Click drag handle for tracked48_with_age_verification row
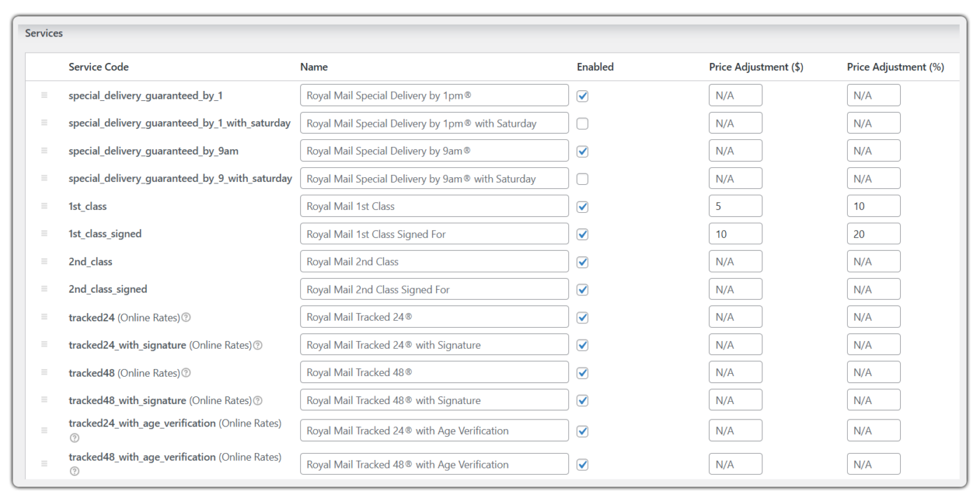This screenshot has height=502, width=980. pos(44,463)
